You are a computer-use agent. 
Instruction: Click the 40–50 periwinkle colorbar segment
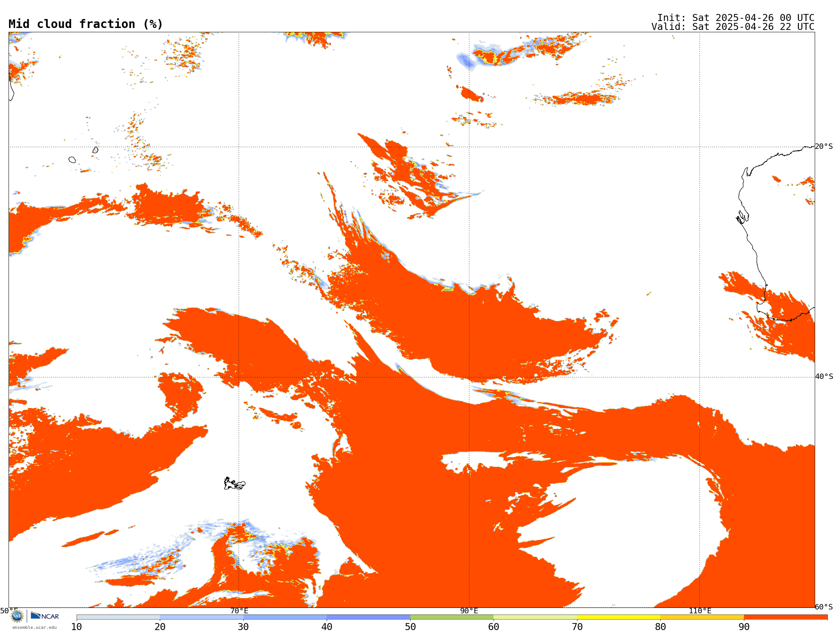[369, 617]
